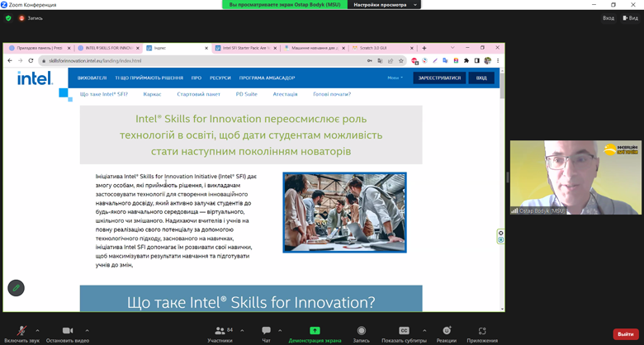The width and height of the screenshot is (644, 345).
Task: Unmute microphone with Включить звук icon
Action: tap(21, 331)
